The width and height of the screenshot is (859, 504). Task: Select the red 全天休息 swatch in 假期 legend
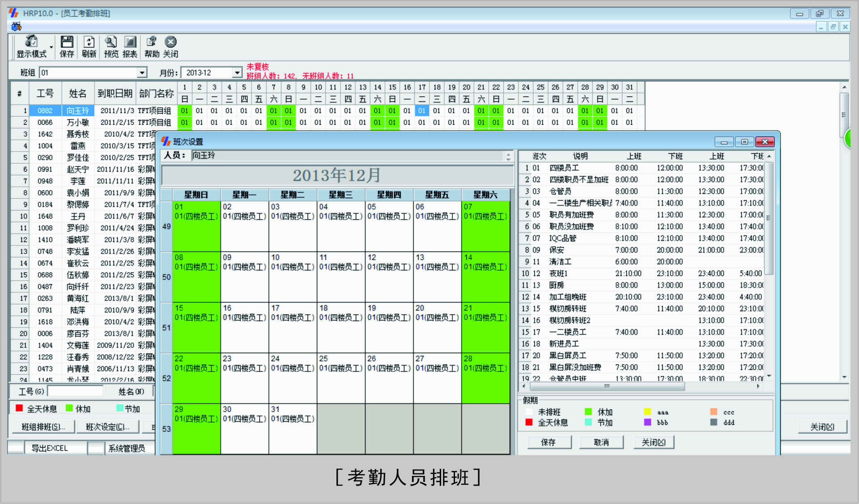[529, 423]
